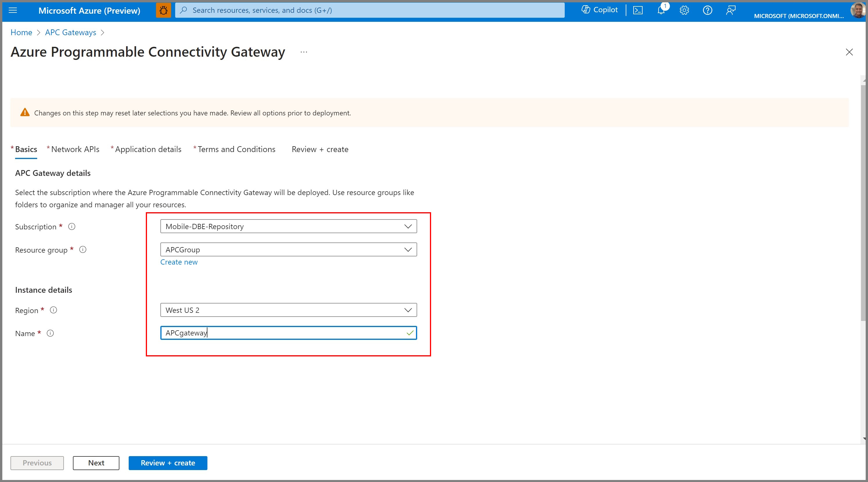Click the blue Review + create button
The image size is (868, 482).
(x=168, y=463)
